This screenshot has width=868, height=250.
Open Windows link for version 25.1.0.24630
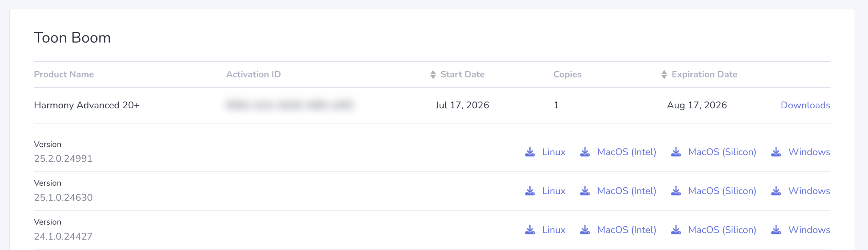pos(809,191)
